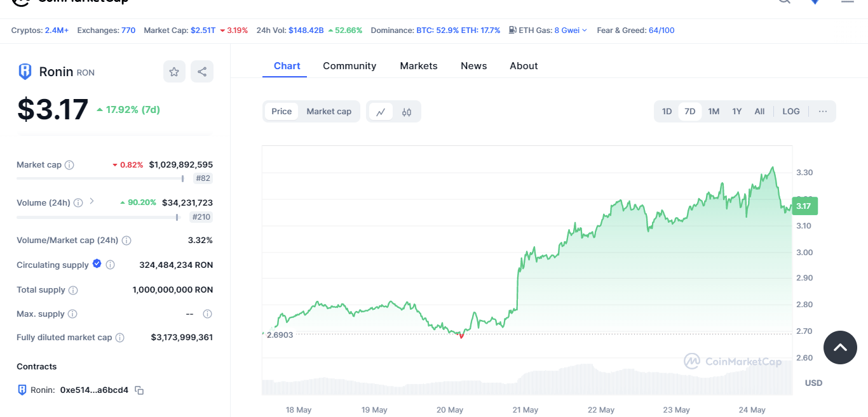Click the global Market Cap $2.51T link
The width and height of the screenshot is (868, 417).
pos(203,30)
